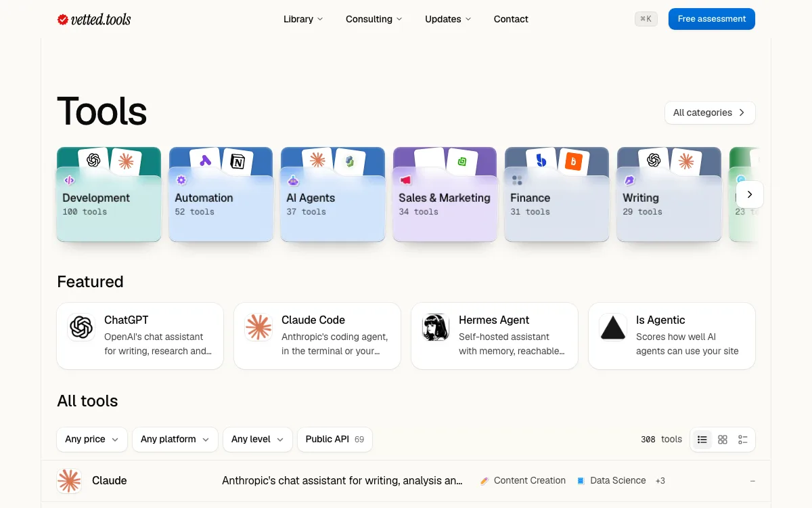Click the Claude logo on Writing folder
This screenshot has width=812, height=508.
[x=686, y=161]
